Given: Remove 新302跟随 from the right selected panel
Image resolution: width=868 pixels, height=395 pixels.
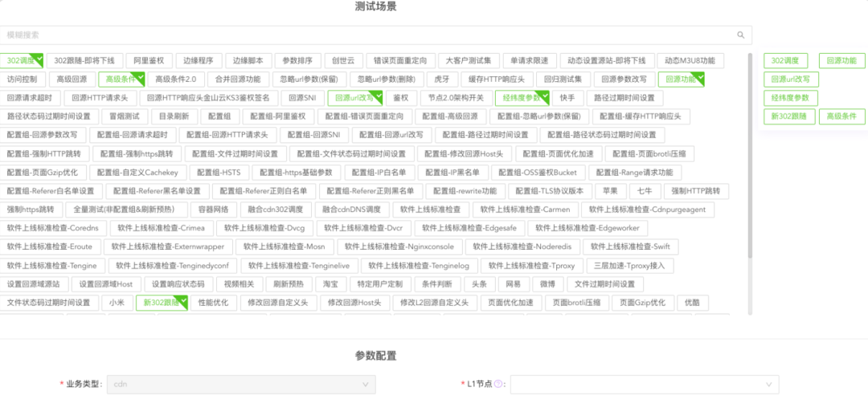Looking at the screenshot, I should 789,116.
